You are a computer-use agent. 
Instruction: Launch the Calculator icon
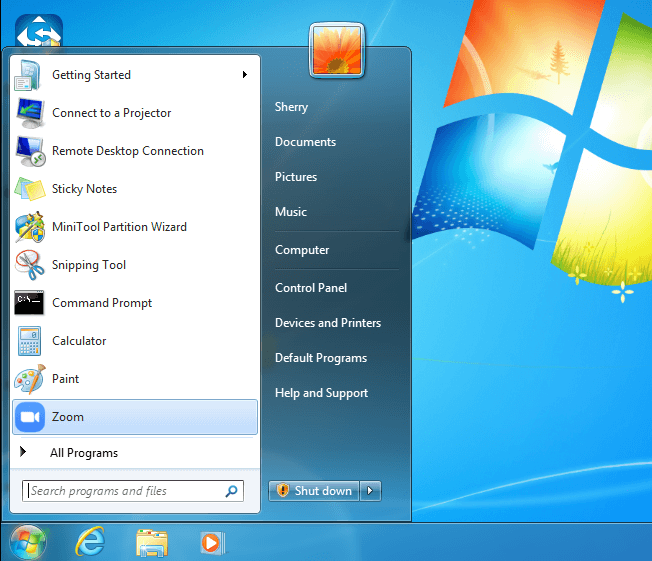click(x=30, y=341)
